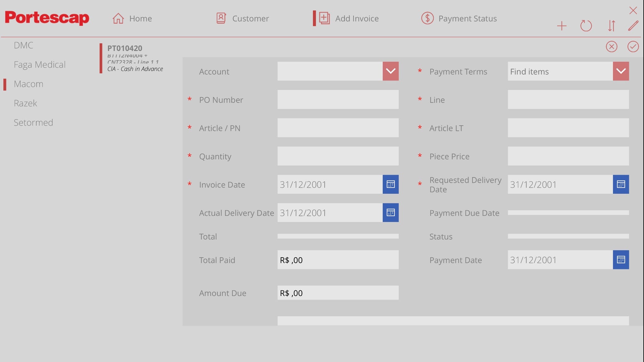Open the Payment Status tab
The width and height of the screenshot is (644, 362).
pyautogui.click(x=459, y=18)
